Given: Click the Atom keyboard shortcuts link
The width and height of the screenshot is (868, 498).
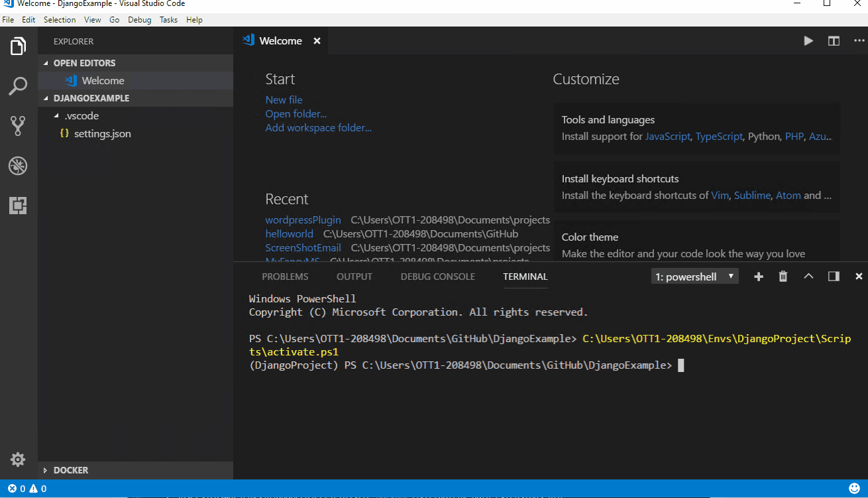Looking at the screenshot, I should (788, 196).
